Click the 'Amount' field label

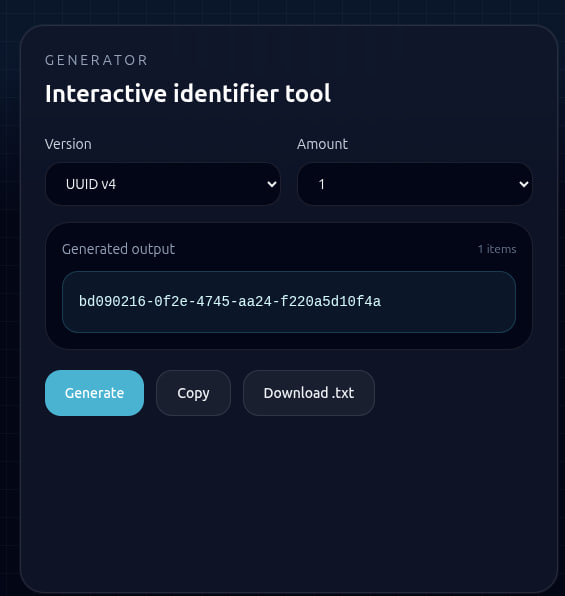coord(322,144)
